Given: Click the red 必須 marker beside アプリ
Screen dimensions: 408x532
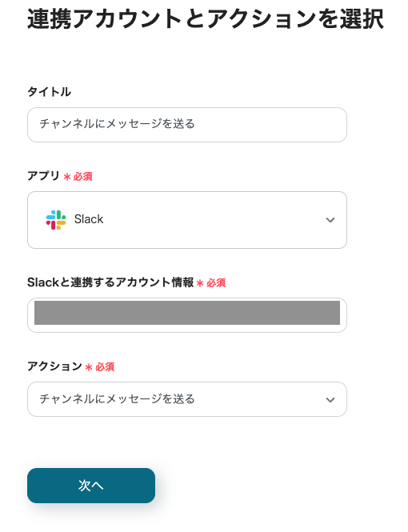Looking at the screenshot, I should tap(82, 177).
